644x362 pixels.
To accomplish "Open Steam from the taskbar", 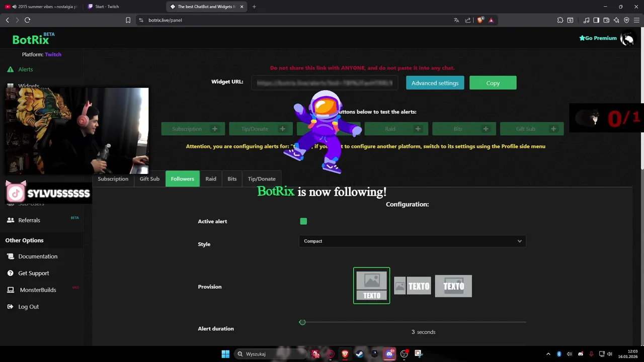I will pyautogui.click(x=359, y=354).
